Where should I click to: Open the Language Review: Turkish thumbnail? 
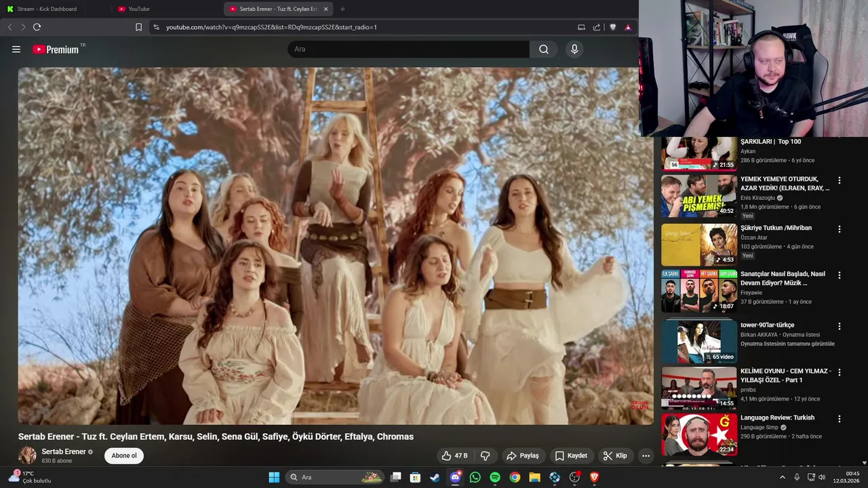click(699, 434)
